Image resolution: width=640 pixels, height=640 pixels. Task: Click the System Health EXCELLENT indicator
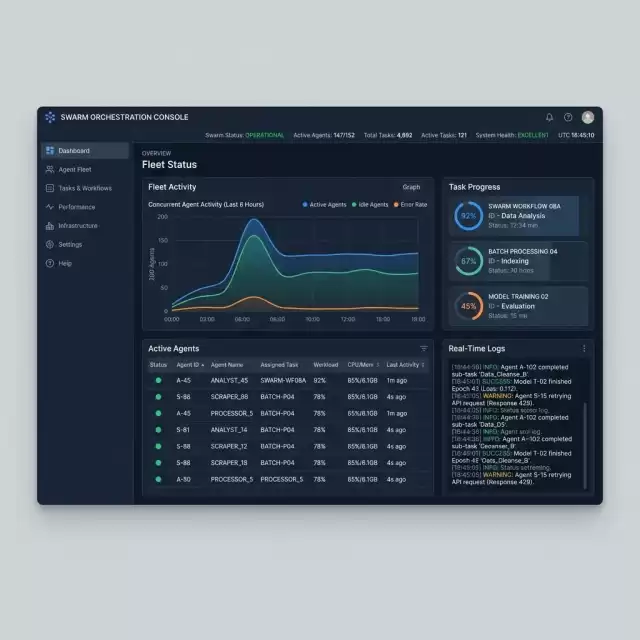512,135
